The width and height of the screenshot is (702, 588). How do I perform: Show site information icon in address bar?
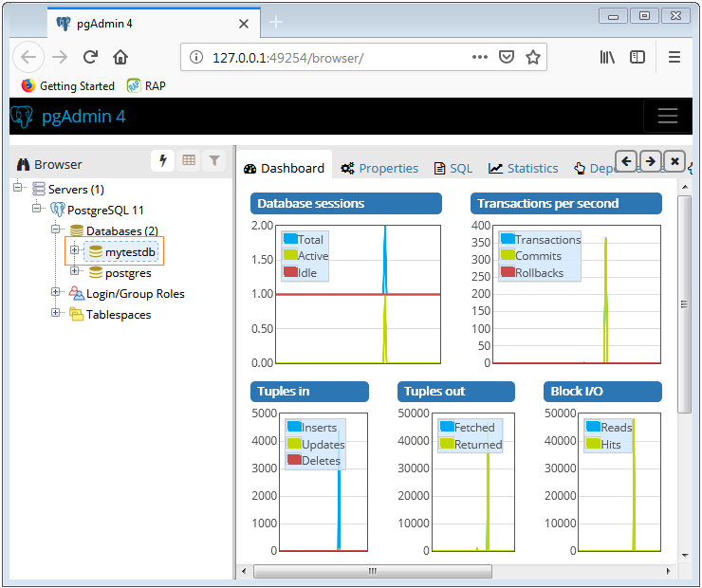click(x=196, y=57)
